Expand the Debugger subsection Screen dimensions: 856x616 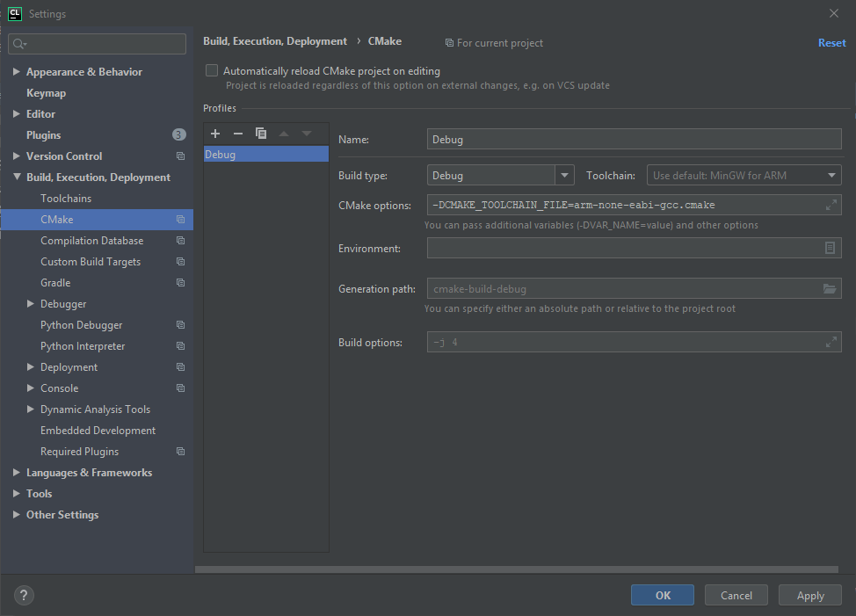click(31, 304)
